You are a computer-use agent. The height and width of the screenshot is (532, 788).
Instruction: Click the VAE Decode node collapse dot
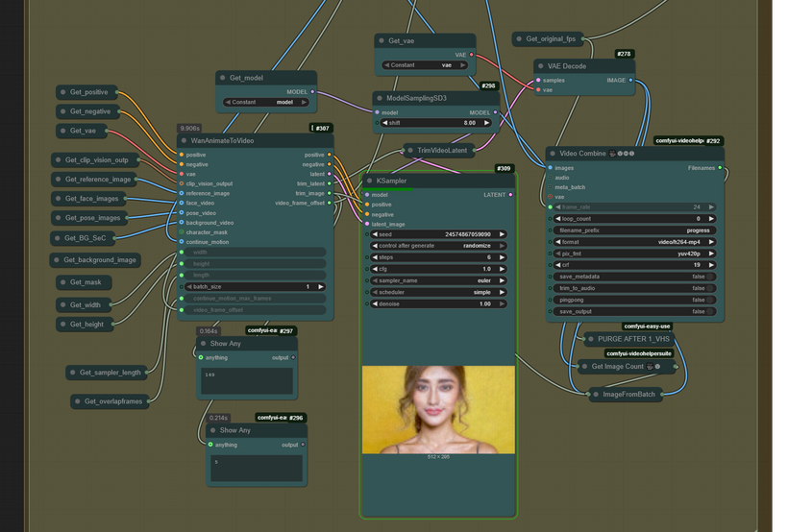[541, 66]
